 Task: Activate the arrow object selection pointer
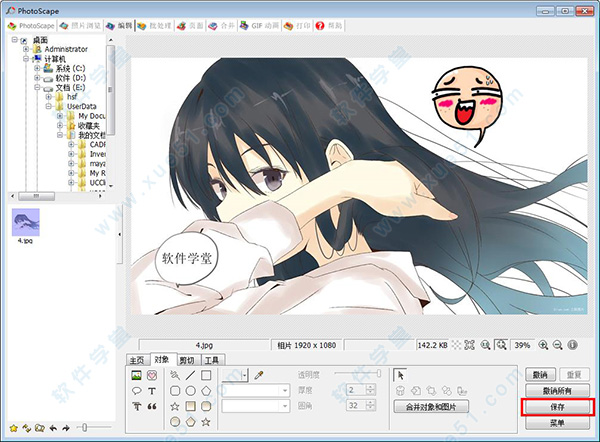tap(400, 375)
